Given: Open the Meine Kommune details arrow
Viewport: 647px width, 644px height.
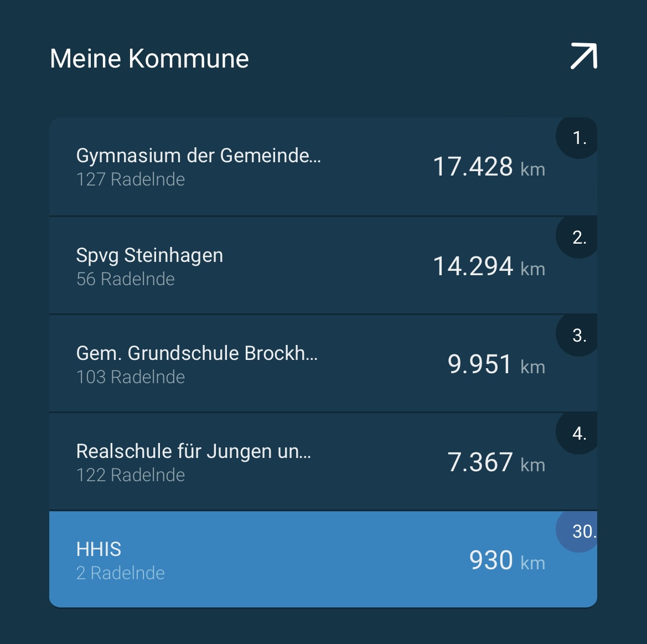Looking at the screenshot, I should click(x=583, y=56).
